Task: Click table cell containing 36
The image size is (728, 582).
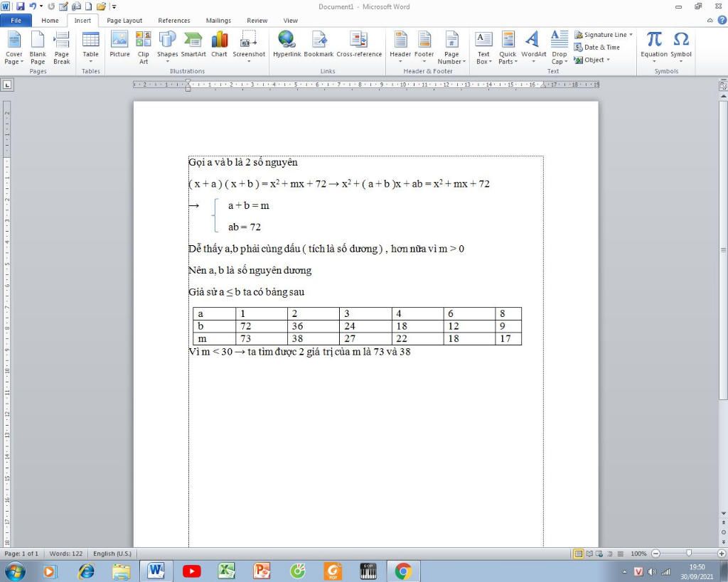Action: [314, 325]
